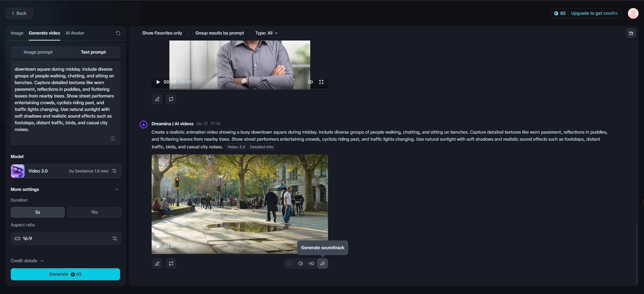
Task: Switch to the AI Avatar tab
Action: point(75,33)
